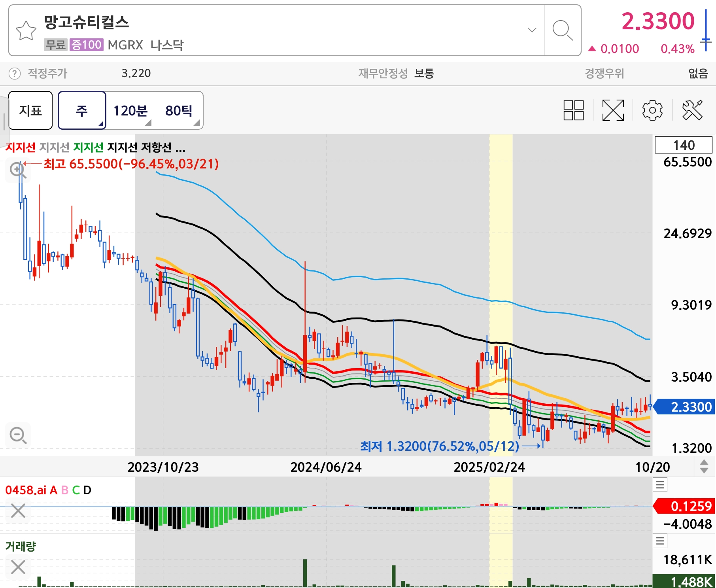Click the up/down stepper beside 10/20 date
The image size is (716, 588).
[704, 467]
